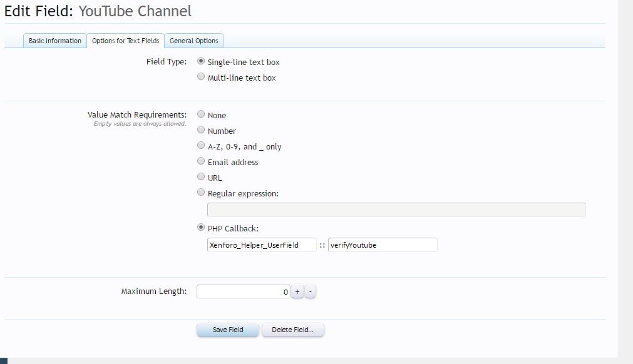Click the Delete Field... button
633x364 pixels.
(x=292, y=330)
